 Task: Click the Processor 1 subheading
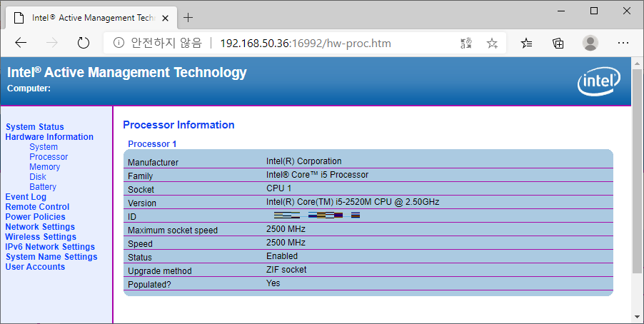click(x=152, y=143)
